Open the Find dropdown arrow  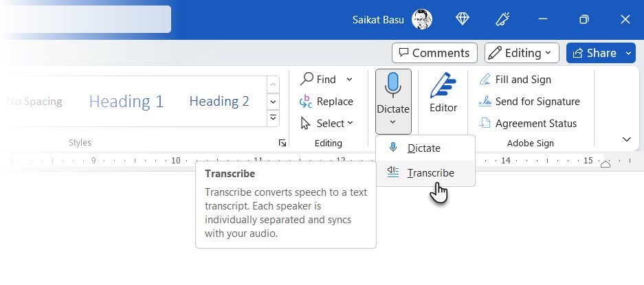(x=349, y=79)
